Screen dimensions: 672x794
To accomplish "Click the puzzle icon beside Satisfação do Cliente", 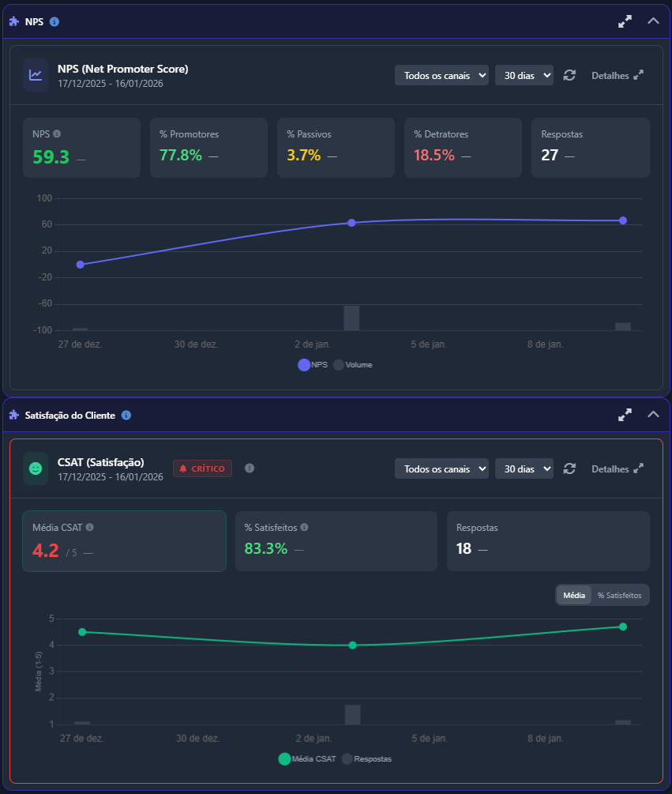I will coord(13,415).
